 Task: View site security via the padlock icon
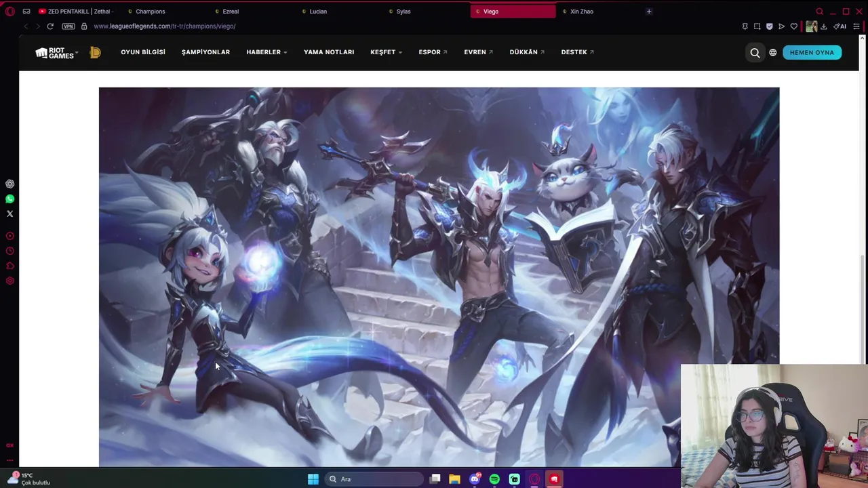tap(84, 26)
